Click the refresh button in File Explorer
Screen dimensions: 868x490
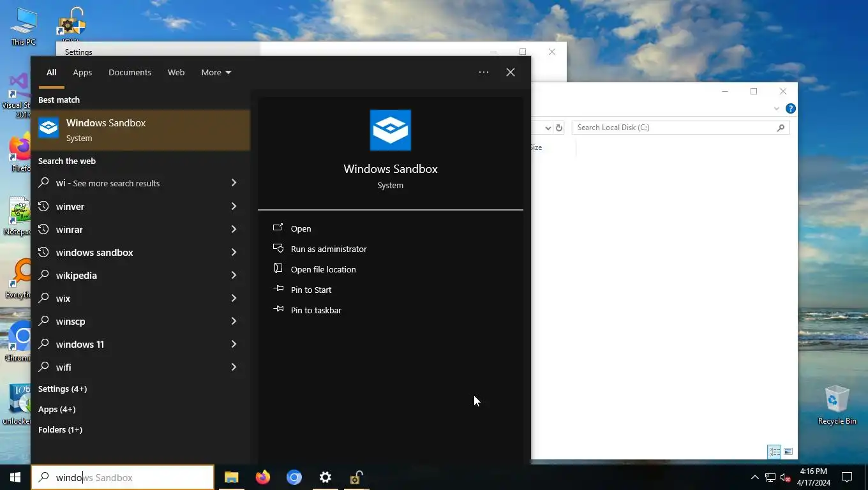coord(559,128)
